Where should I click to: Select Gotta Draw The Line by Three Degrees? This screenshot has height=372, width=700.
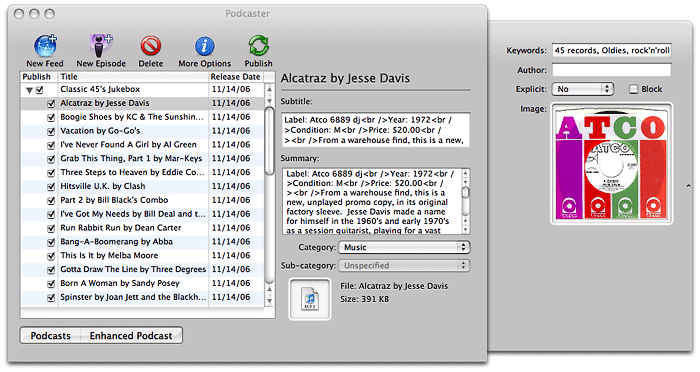tap(142, 269)
